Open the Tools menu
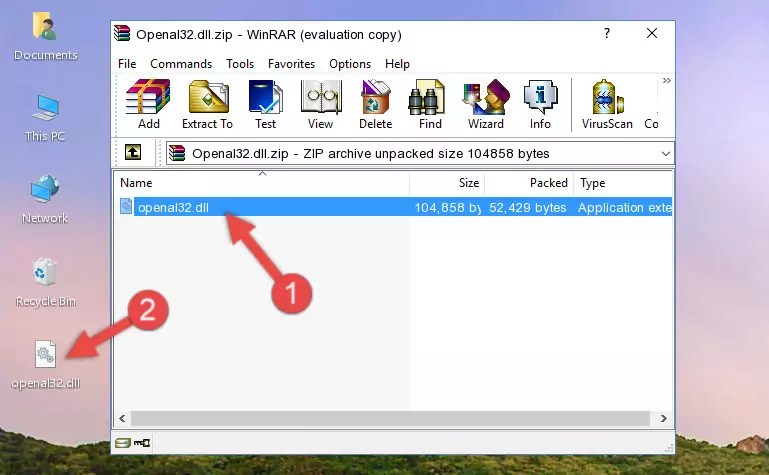Image resolution: width=769 pixels, height=475 pixels. tap(240, 64)
